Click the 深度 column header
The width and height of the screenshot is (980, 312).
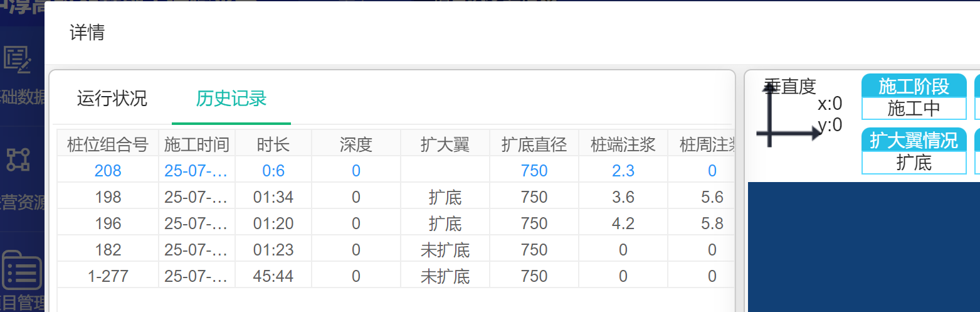(x=356, y=145)
